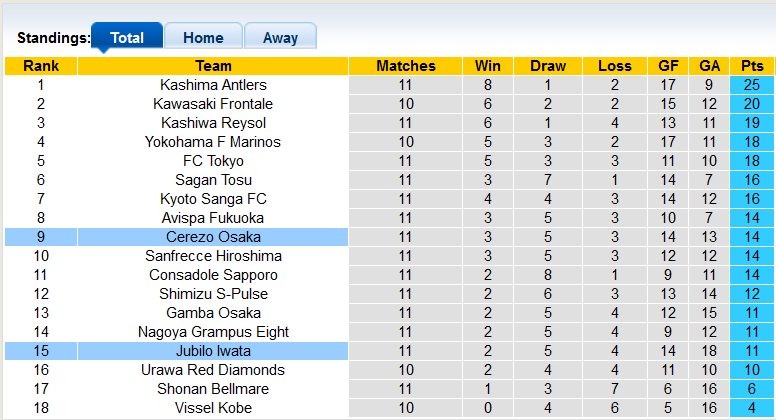Select the highlighted Cerezo Osaka row
This screenshot has height=420, width=776.
[213, 237]
